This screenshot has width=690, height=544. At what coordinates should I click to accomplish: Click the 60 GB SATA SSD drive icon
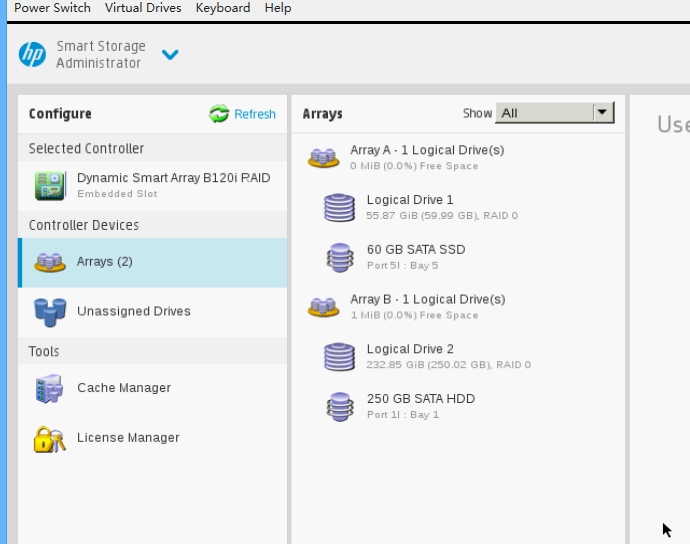coord(340,257)
